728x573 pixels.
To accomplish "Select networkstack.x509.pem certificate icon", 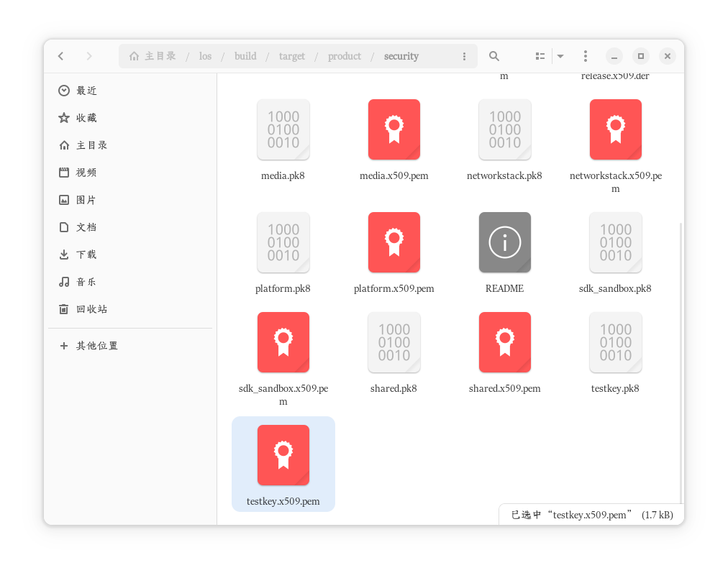I will pos(616,129).
